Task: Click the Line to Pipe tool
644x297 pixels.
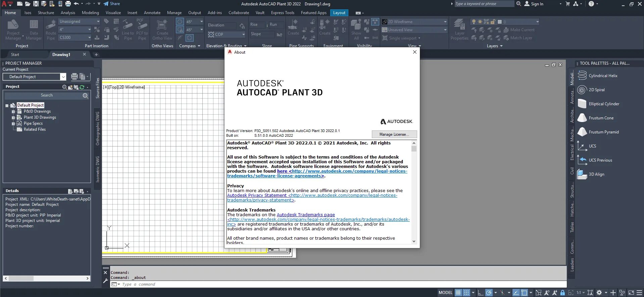Action: [128, 29]
